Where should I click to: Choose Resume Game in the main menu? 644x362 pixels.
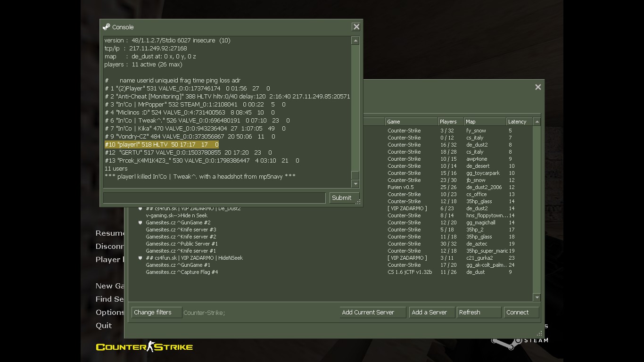[110, 233]
